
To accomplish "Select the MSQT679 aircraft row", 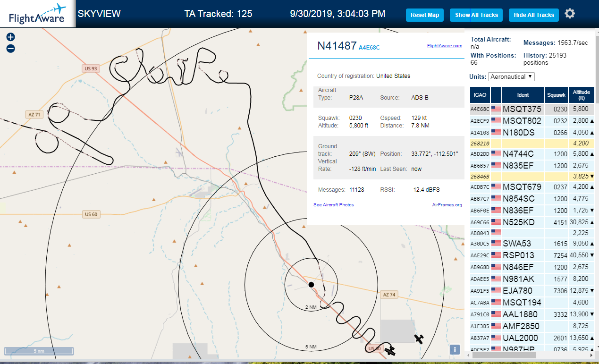I will point(532,187).
